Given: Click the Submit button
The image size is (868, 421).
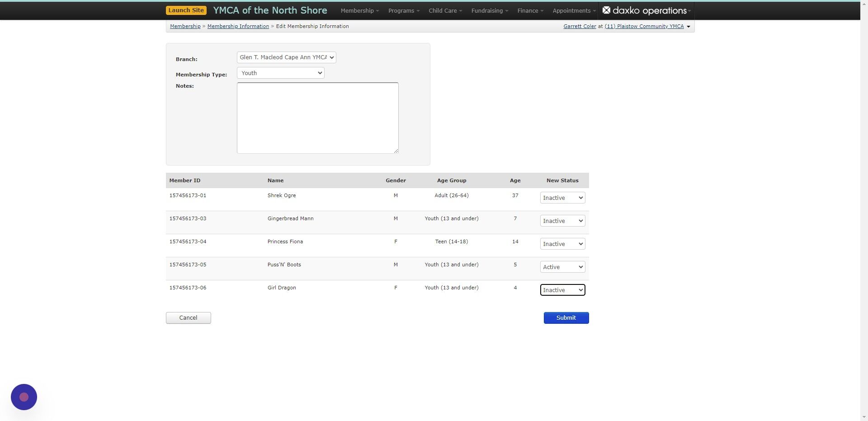Looking at the screenshot, I should pos(566,317).
